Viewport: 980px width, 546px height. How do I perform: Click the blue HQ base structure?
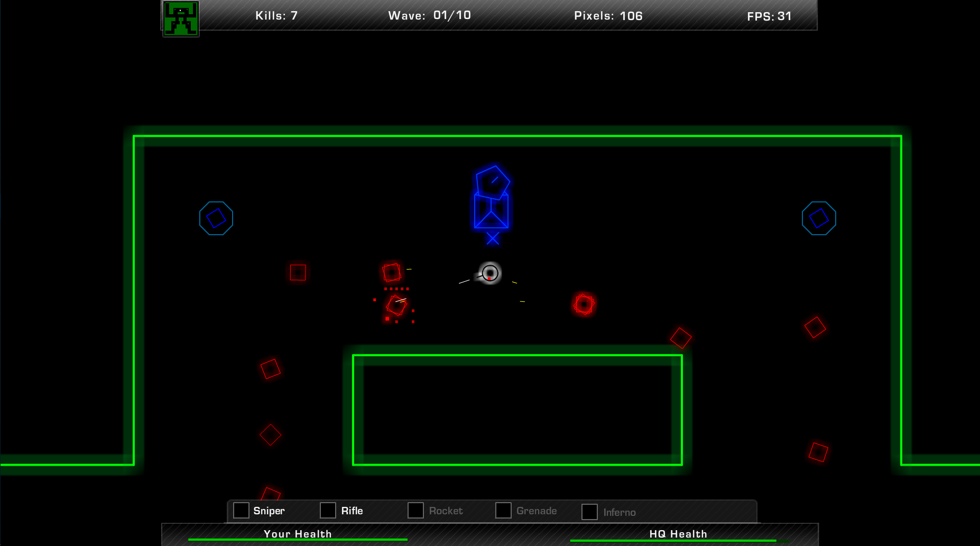pos(492,199)
